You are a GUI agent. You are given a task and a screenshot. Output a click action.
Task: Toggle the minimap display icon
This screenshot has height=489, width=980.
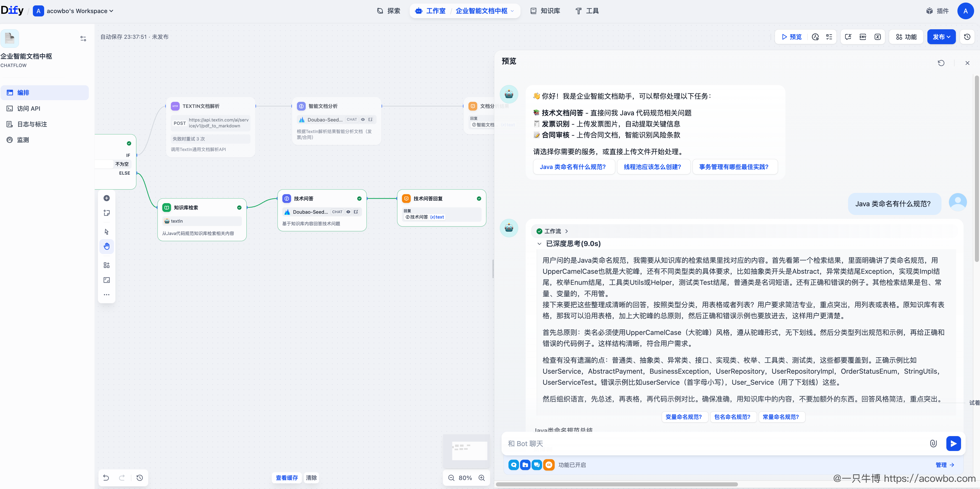(x=107, y=280)
